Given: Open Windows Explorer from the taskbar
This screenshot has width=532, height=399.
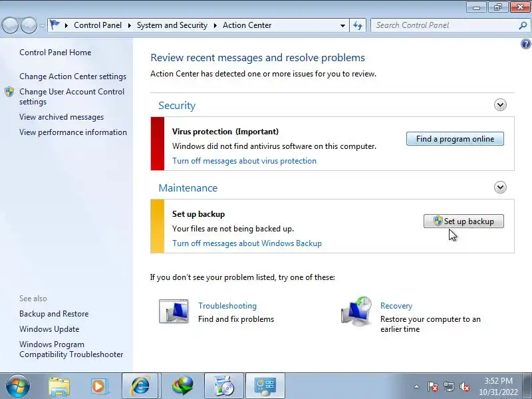Looking at the screenshot, I should pos(59,386).
